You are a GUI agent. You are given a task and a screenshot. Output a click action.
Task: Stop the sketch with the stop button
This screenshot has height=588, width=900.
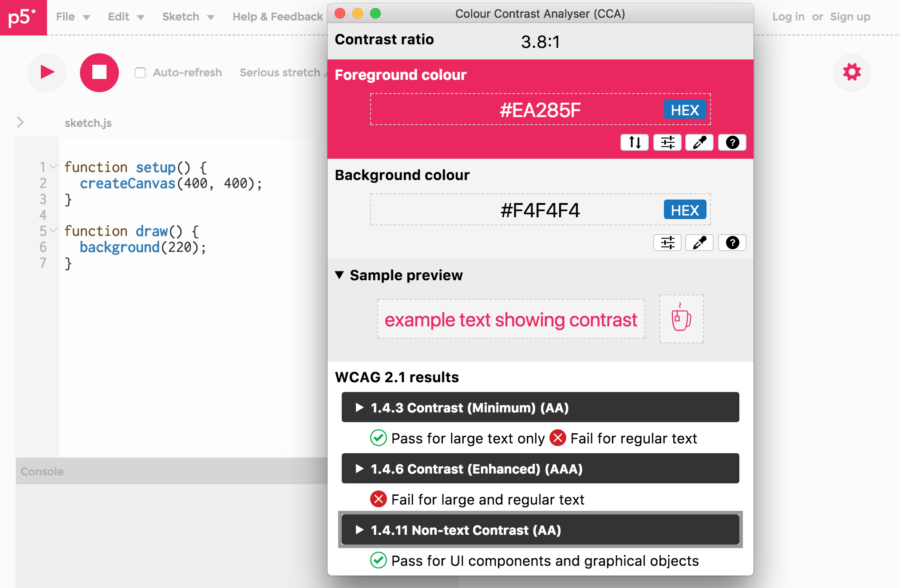(99, 72)
